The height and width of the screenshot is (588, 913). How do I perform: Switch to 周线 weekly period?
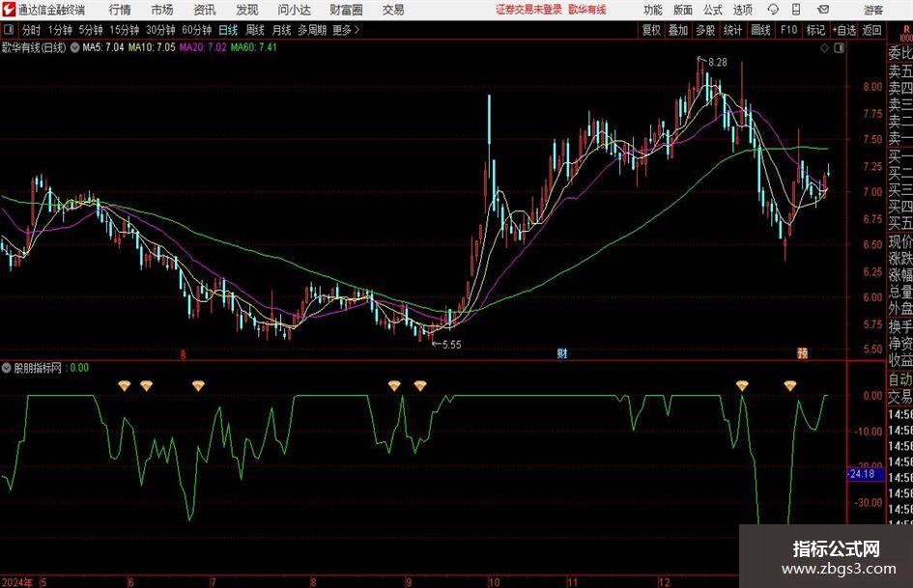pos(254,30)
